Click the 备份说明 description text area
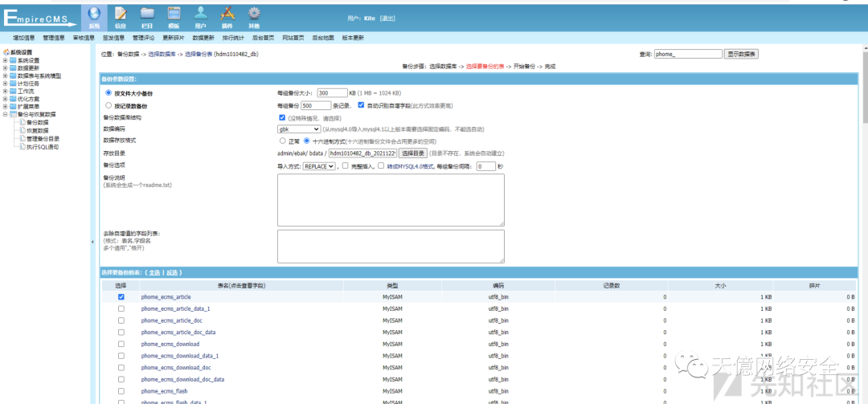 [391, 200]
